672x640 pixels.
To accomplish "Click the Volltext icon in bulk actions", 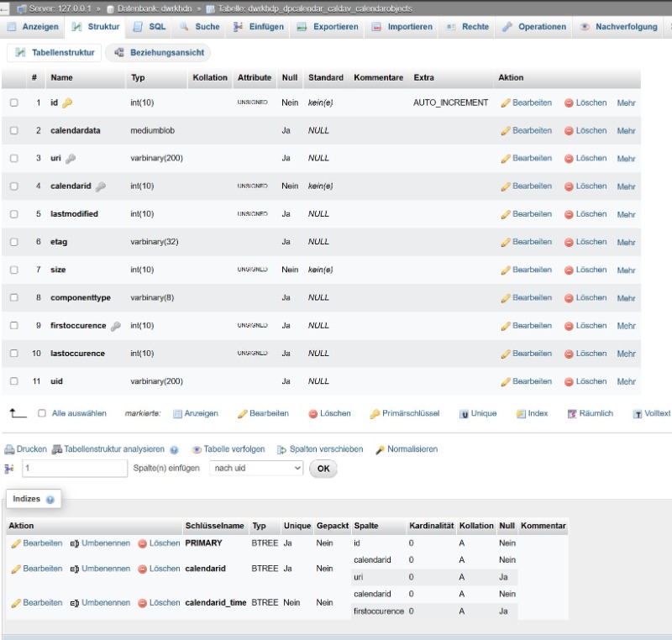I will 638,414.
